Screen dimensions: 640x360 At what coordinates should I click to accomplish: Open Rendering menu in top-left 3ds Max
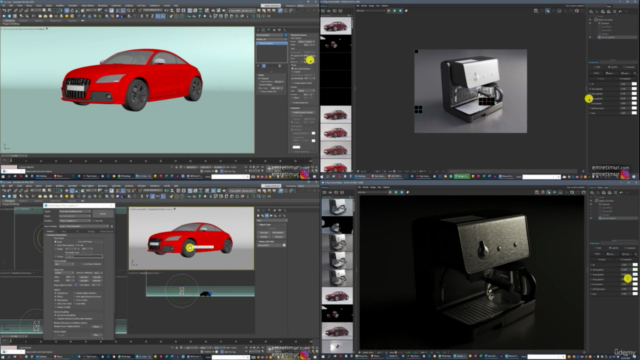(x=102, y=6)
